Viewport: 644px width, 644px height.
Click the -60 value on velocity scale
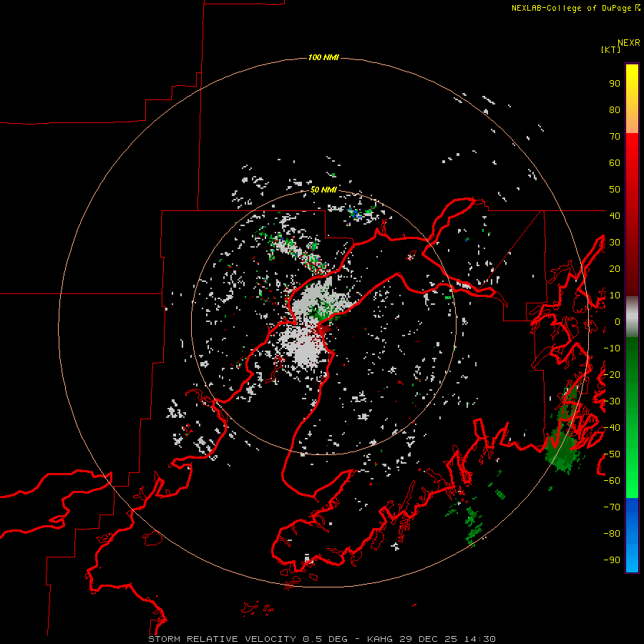[x=612, y=481]
